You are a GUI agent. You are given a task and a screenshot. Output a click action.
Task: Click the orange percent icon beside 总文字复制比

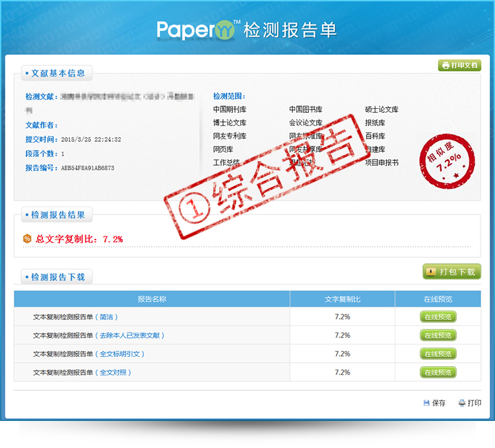(27, 238)
